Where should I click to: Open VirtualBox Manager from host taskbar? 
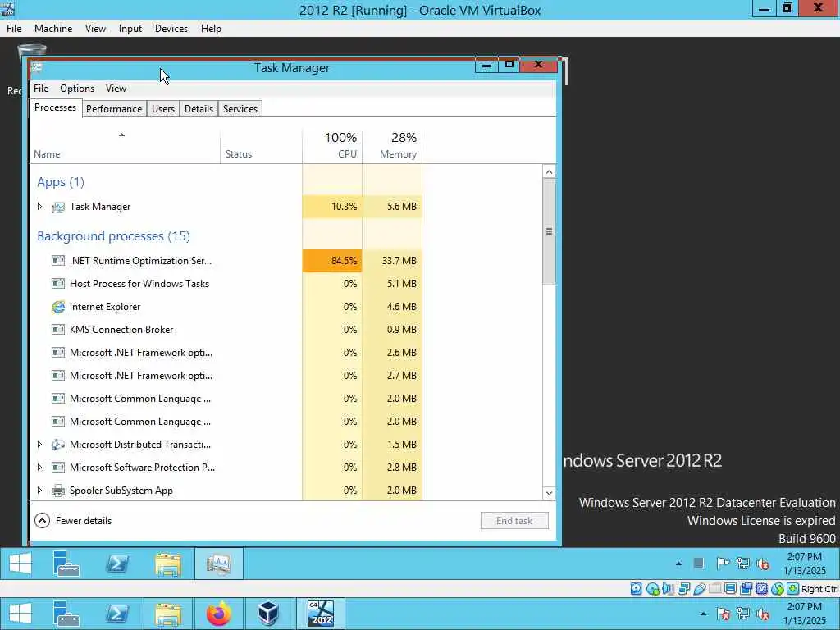pos(268,614)
